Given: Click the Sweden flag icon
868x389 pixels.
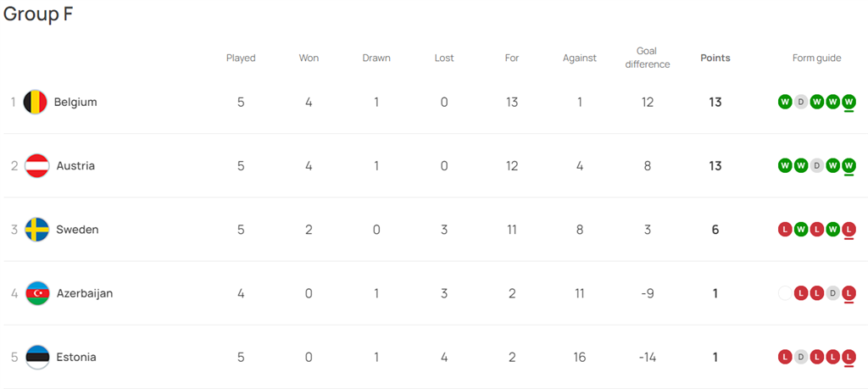Looking at the screenshot, I should click(x=36, y=230).
